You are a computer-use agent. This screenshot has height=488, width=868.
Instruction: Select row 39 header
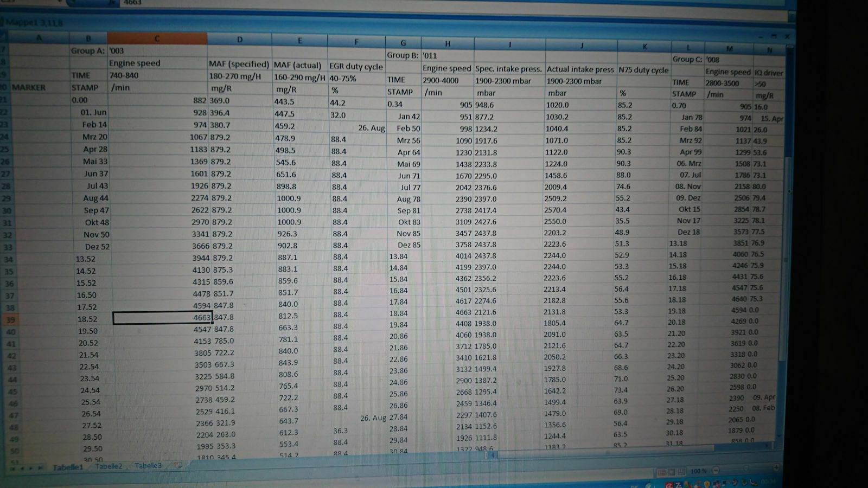click(x=10, y=319)
